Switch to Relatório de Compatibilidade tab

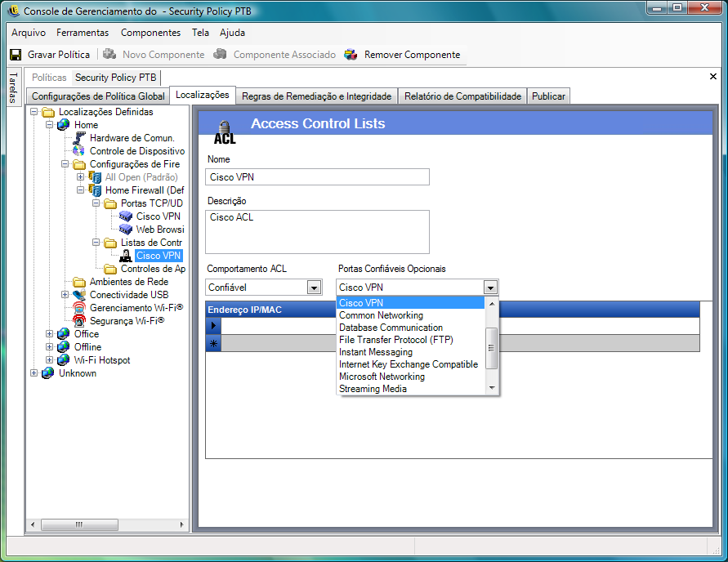click(462, 96)
